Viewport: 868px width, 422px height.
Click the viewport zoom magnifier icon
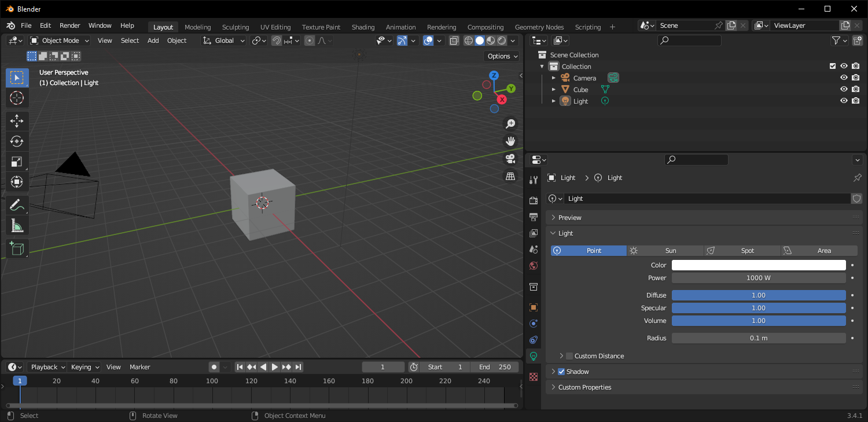510,123
